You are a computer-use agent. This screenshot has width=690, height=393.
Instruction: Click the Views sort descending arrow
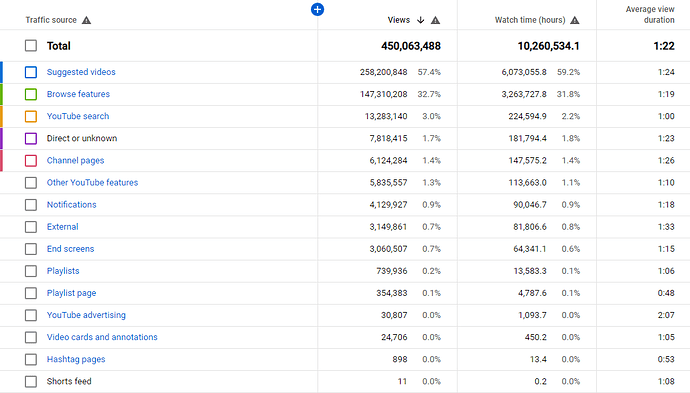click(x=421, y=20)
